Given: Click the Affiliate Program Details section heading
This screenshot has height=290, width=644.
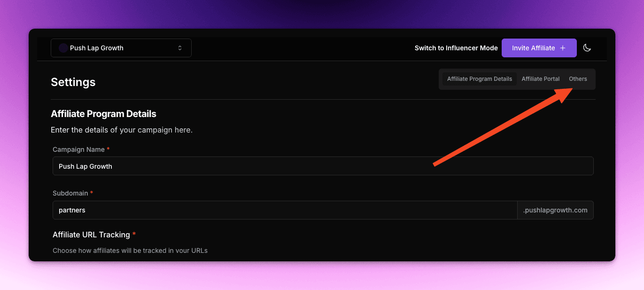Looking at the screenshot, I should click(103, 114).
